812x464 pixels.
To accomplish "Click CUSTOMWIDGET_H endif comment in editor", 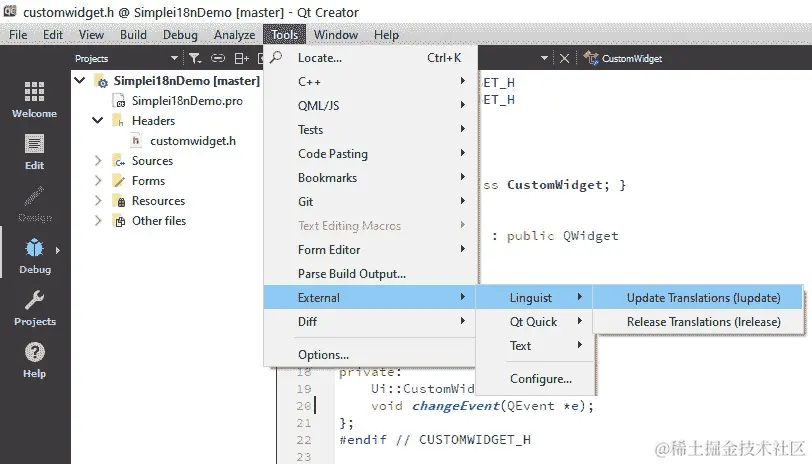I will coord(463,440).
